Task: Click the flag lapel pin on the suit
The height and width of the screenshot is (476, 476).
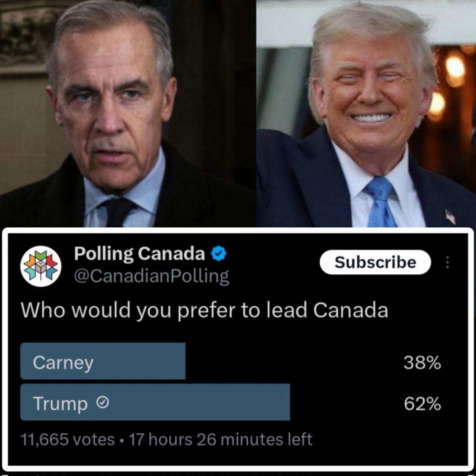Action: (450, 217)
